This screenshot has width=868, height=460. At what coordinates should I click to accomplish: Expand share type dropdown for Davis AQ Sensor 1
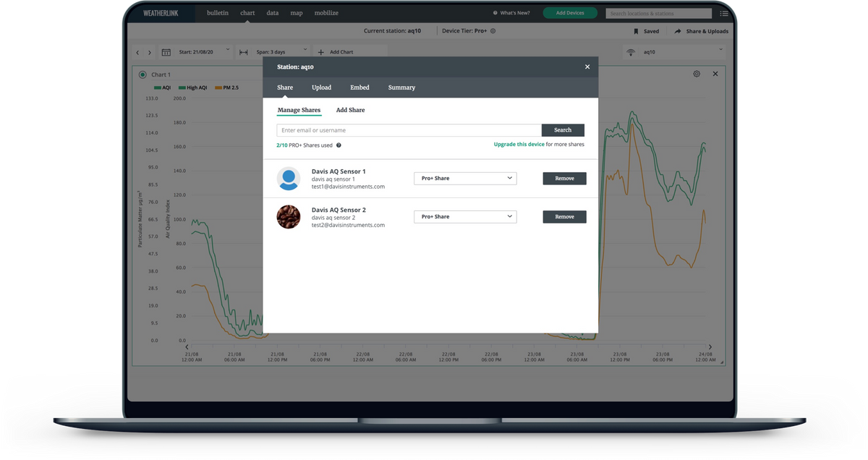(465, 178)
